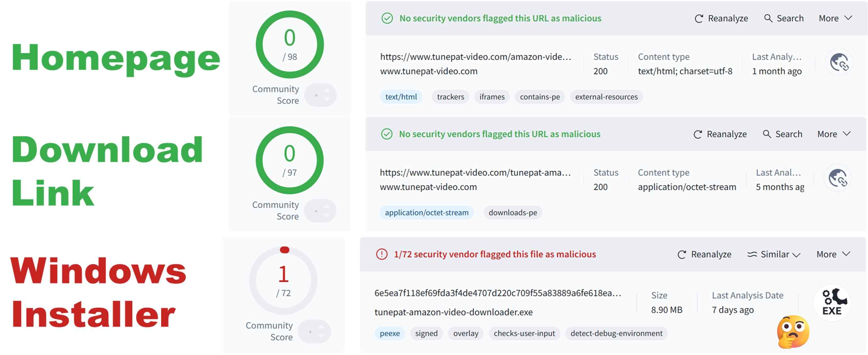Screen dimensions: 868x355
Task: Click the green checkmark icon on the homepage result
Action: 387,18
